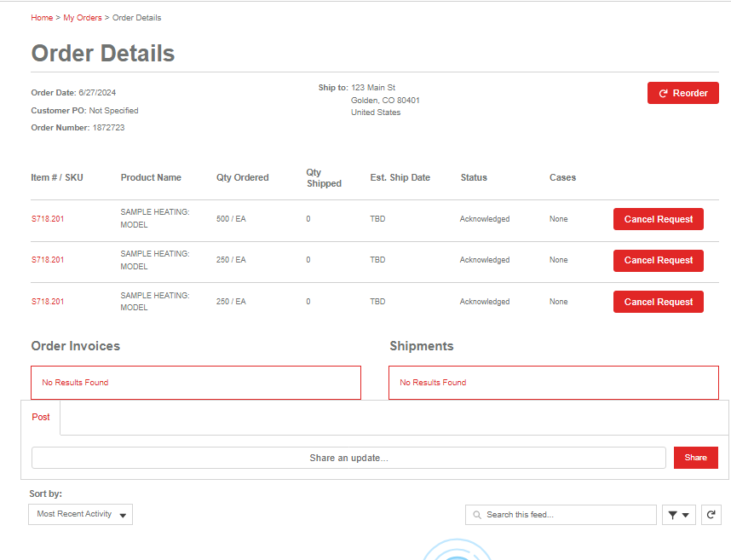Click the Shipments heading
This screenshot has width=731, height=560.
(x=422, y=346)
